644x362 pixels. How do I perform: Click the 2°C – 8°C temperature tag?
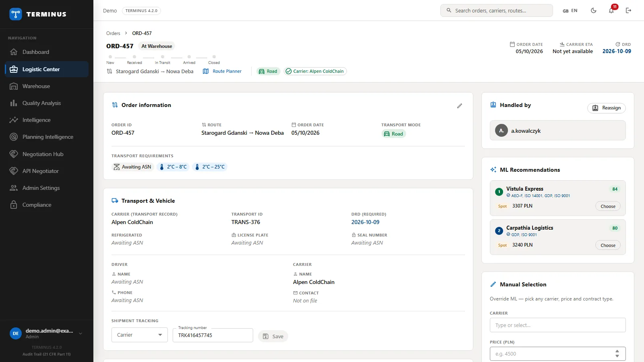coord(173,167)
